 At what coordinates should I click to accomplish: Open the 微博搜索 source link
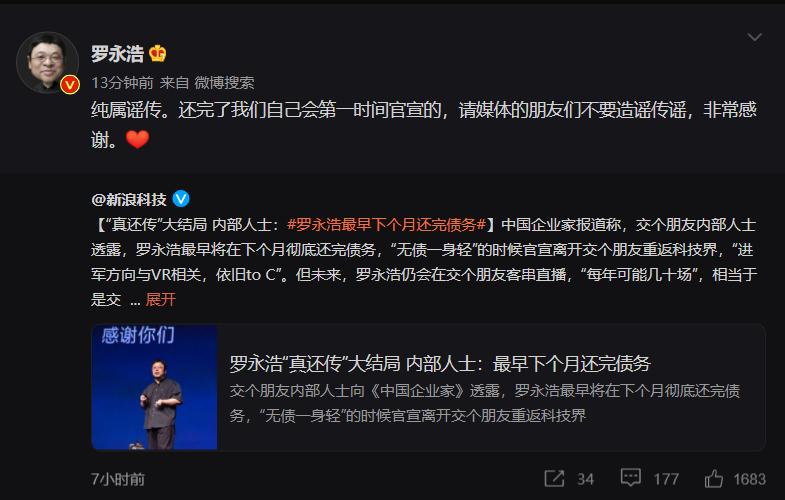(x=224, y=83)
